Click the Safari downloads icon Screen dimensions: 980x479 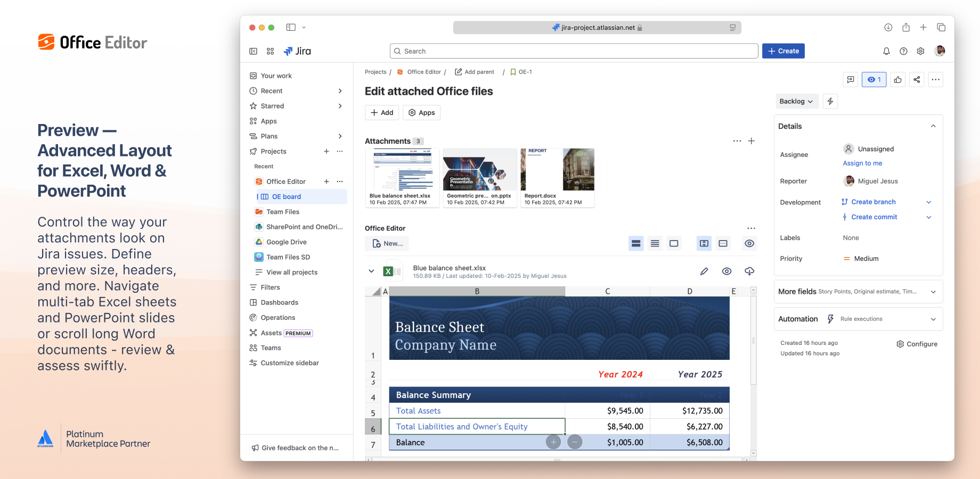point(888,27)
